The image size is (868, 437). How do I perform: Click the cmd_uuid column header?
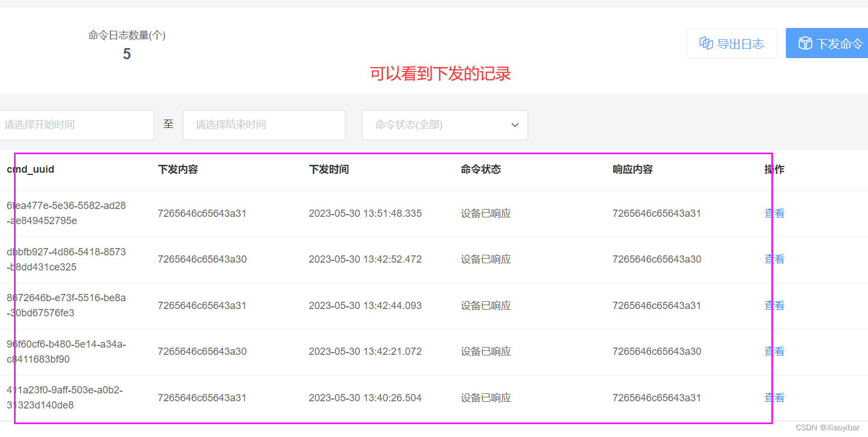pyautogui.click(x=30, y=169)
